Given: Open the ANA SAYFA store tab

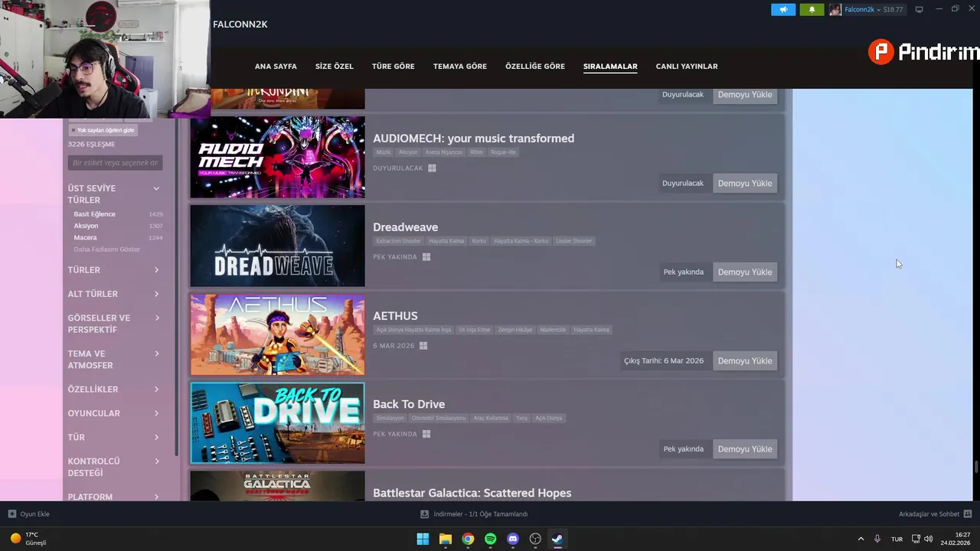Looking at the screenshot, I should point(276,67).
